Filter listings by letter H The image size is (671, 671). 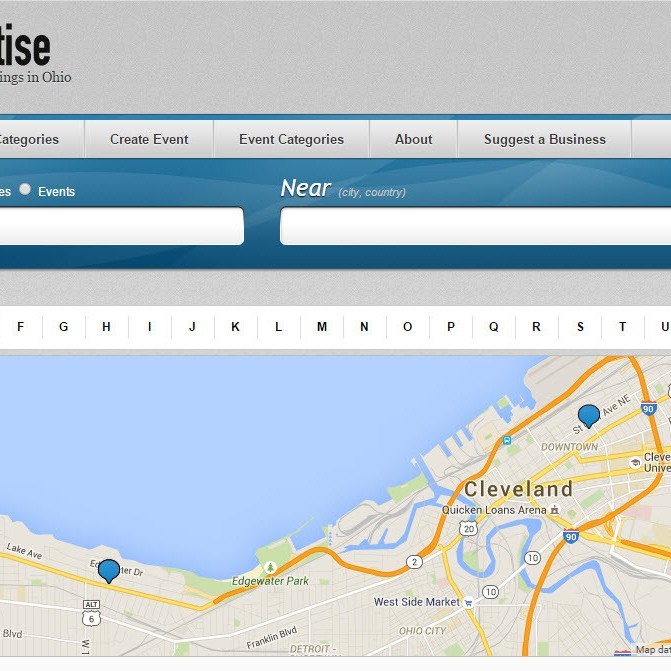[x=106, y=327]
